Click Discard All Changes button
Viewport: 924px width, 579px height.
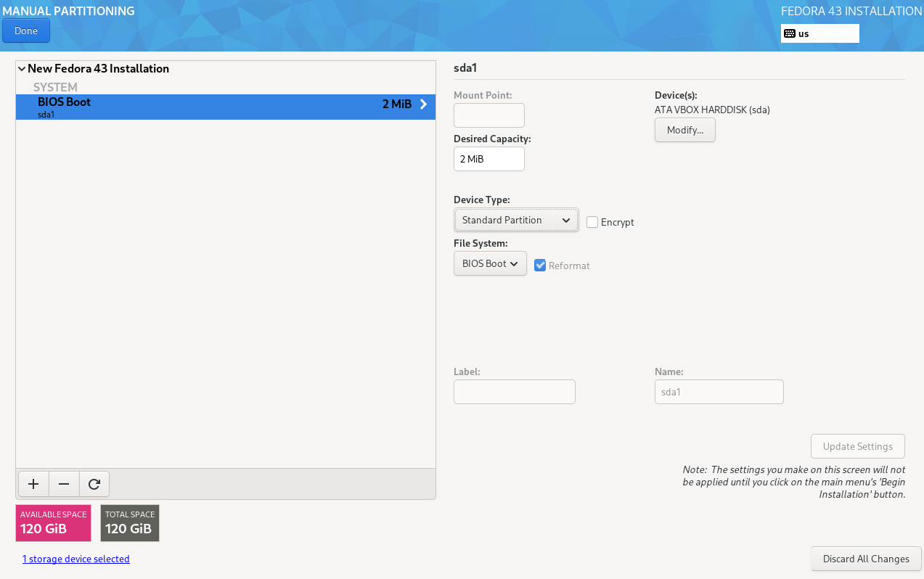[x=865, y=559]
